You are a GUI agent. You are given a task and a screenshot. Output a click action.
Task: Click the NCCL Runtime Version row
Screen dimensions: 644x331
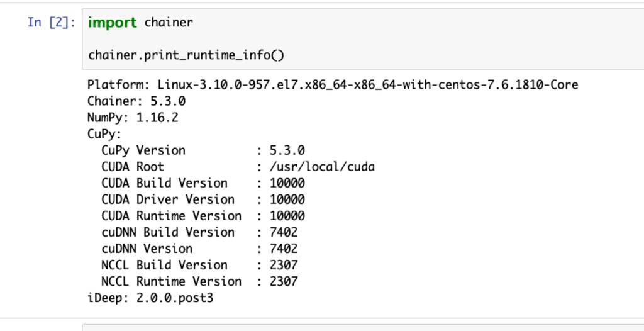coord(199,282)
